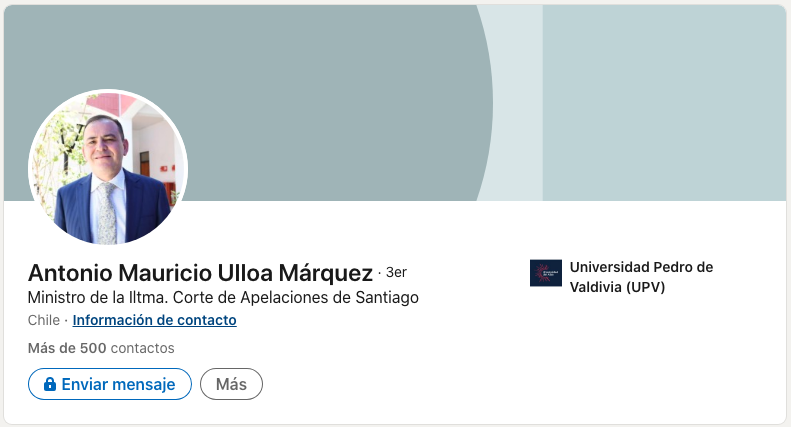
Task: Click Más de 500 contactos
Action: (x=101, y=348)
